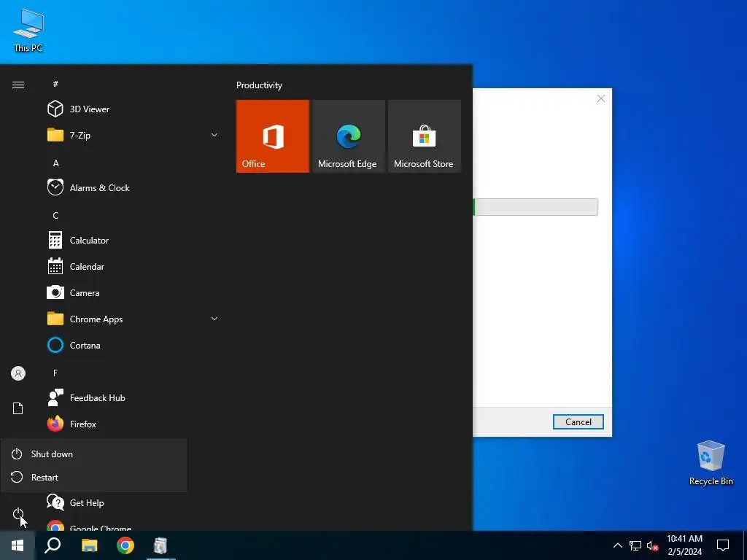Click the muted volume tray icon

[653, 545]
